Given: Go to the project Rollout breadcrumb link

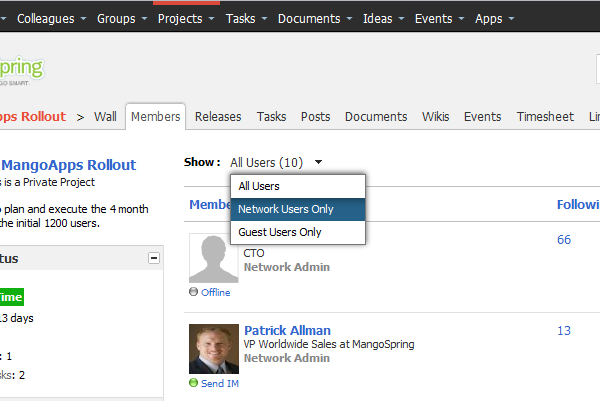Looking at the screenshot, I should click(33, 116).
